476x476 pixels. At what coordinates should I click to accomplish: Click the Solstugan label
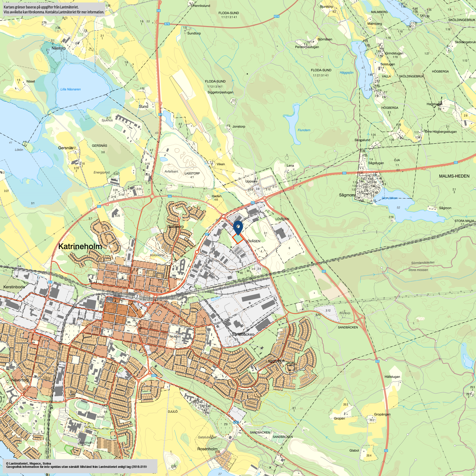388,64
